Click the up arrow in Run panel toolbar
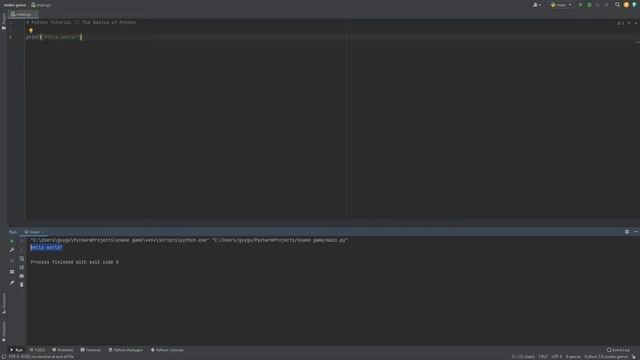 [x=22, y=241]
